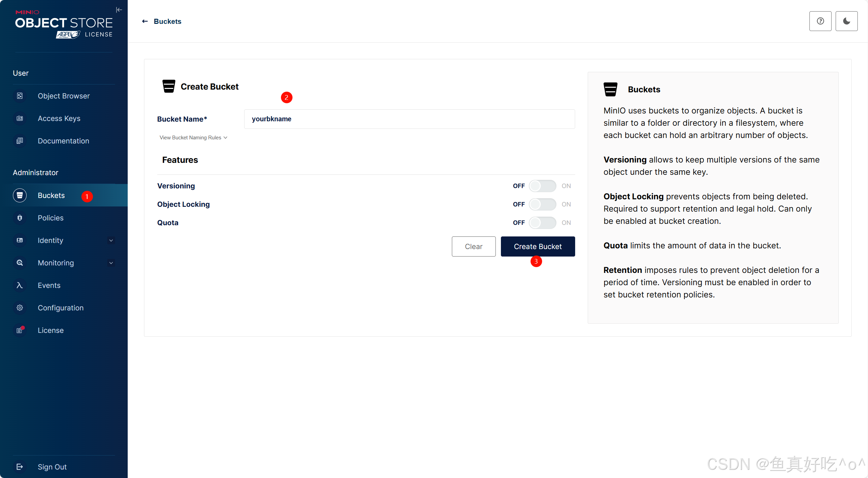Click the Configuration gear icon
The height and width of the screenshot is (478, 868).
point(20,308)
